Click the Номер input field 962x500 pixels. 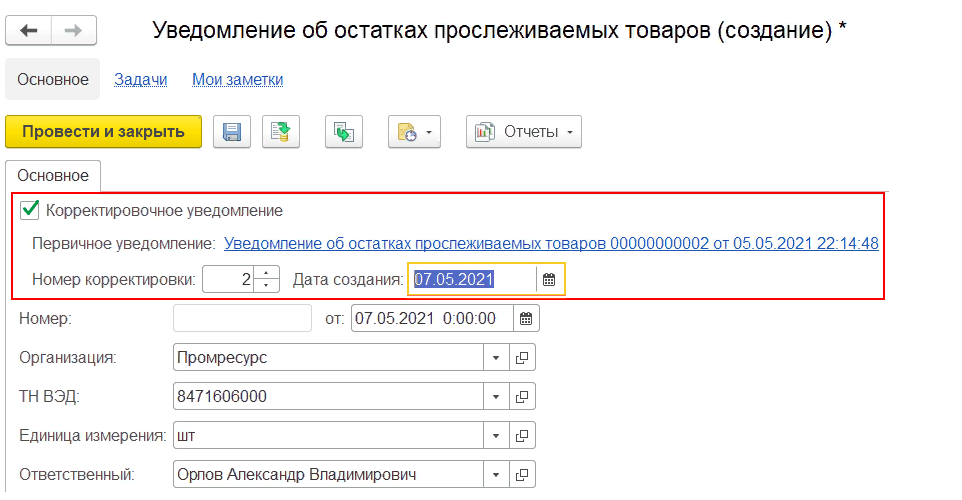click(x=243, y=319)
